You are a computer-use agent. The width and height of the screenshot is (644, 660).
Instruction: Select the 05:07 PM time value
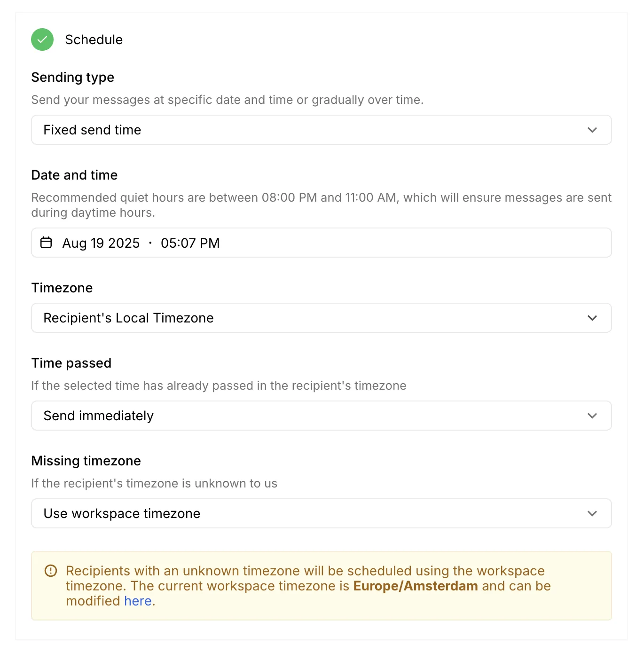tap(190, 243)
